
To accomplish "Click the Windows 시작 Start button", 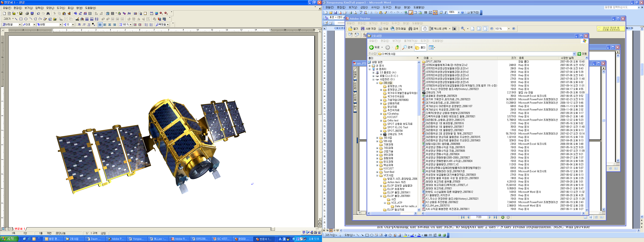I will point(9,239).
